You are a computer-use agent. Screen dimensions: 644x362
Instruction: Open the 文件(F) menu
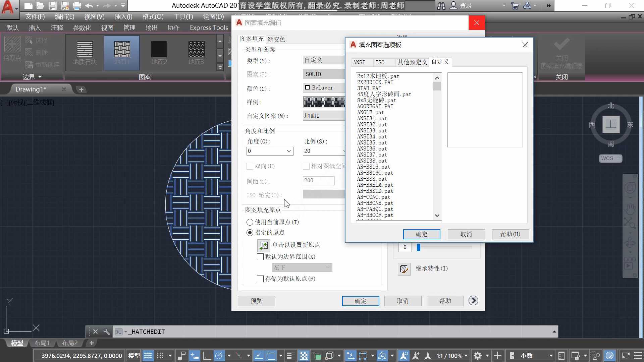coord(35,17)
